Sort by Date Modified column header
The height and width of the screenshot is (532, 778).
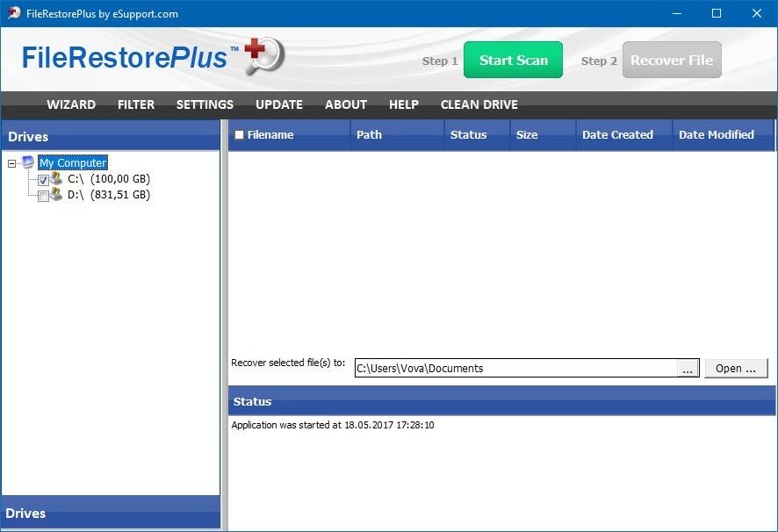[x=724, y=135]
